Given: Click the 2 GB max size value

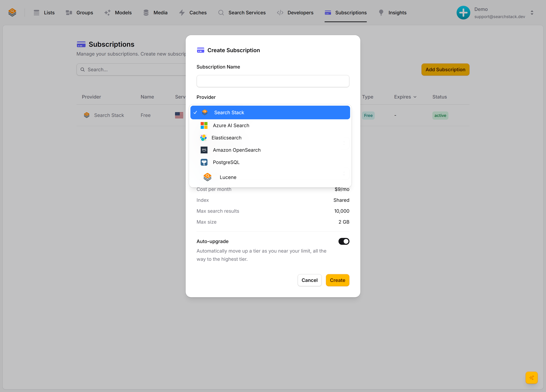Looking at the screenshot, I should [x=344, y=222].
